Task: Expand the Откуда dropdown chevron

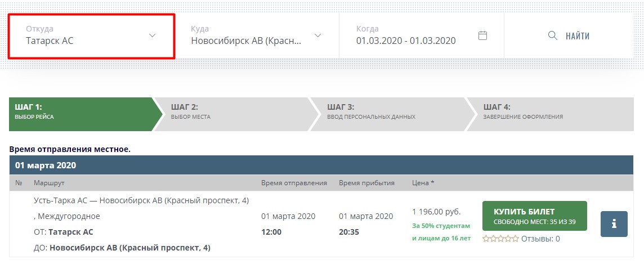Action: 153,35
